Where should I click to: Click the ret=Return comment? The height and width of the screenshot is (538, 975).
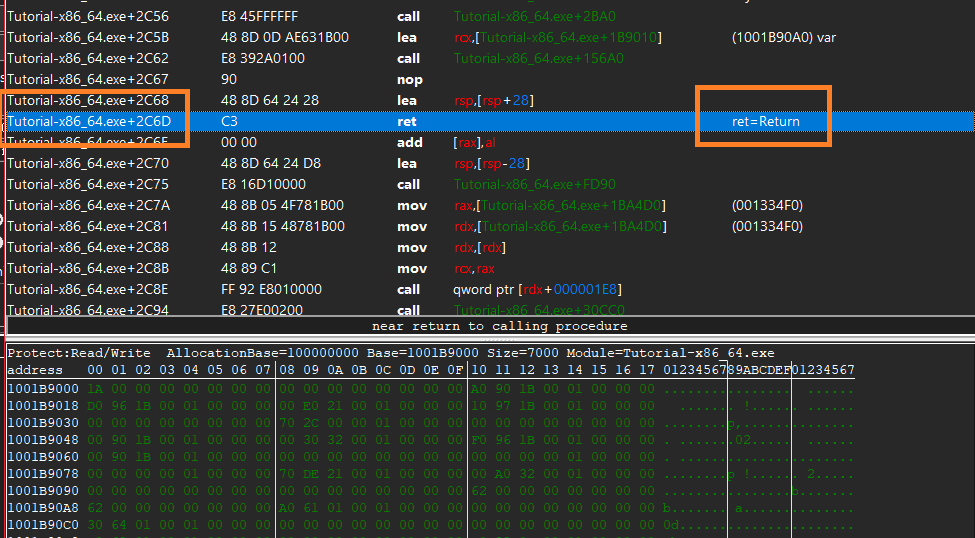tap(765, 121)
